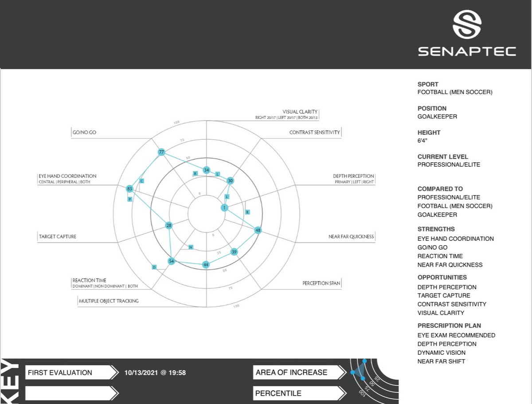Click the DEPTH PERCEPTION chart axis label
This screenshot has width=532, height=404.
(x=354, y=176)
